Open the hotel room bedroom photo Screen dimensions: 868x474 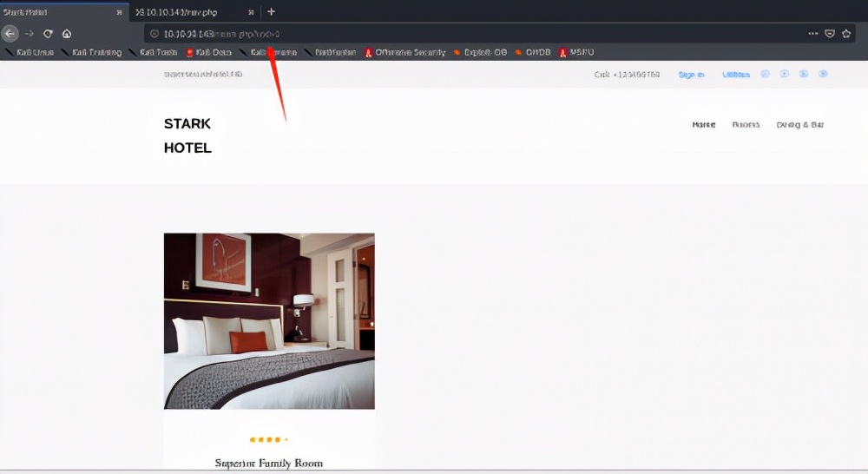(269, 321)
